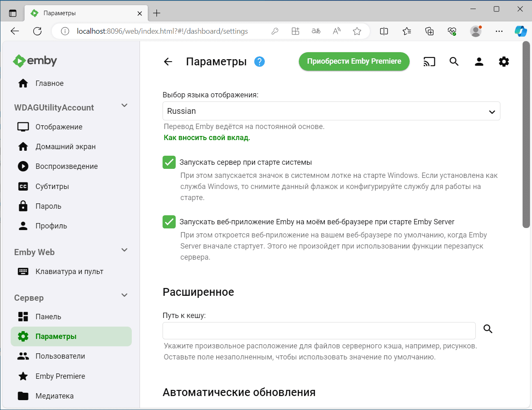Click the emby logo in the sidebar

[x=35, y=61]
